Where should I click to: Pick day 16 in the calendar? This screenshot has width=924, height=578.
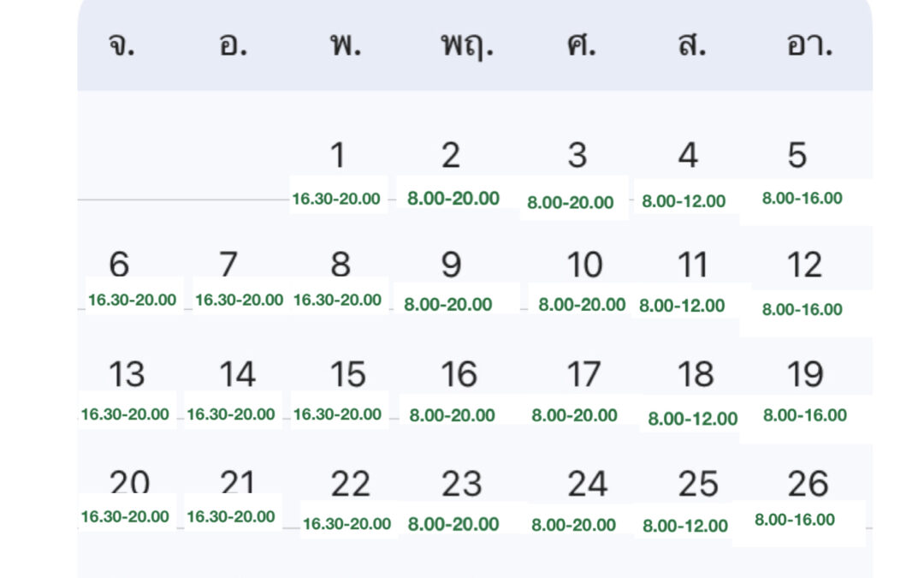coord(459,375)
